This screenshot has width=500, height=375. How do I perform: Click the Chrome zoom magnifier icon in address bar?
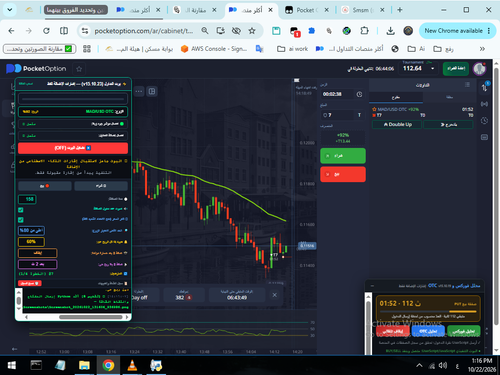[x=205, y=31]
